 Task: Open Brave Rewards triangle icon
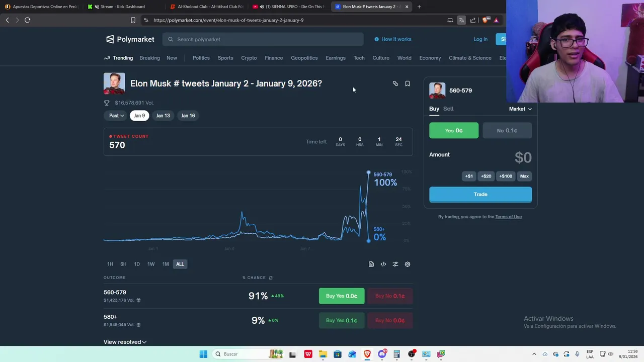[496, 20]
